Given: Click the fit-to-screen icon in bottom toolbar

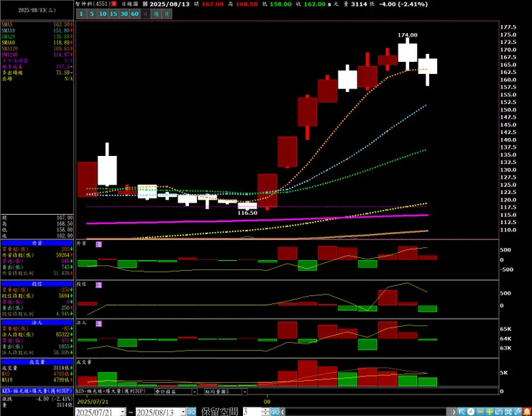Looking at the screenshot, I should [x=508, y=412].
